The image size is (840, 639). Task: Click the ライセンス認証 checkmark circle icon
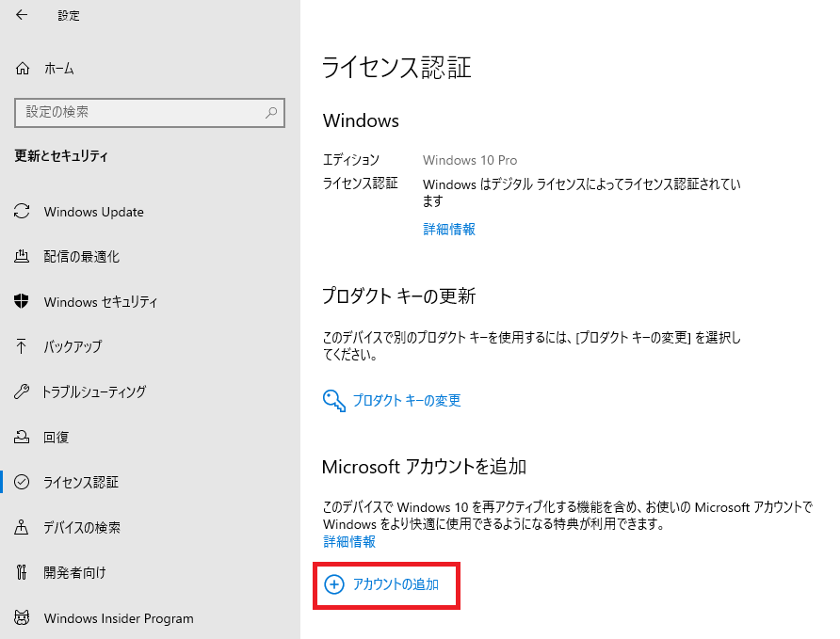click(22, 482)
